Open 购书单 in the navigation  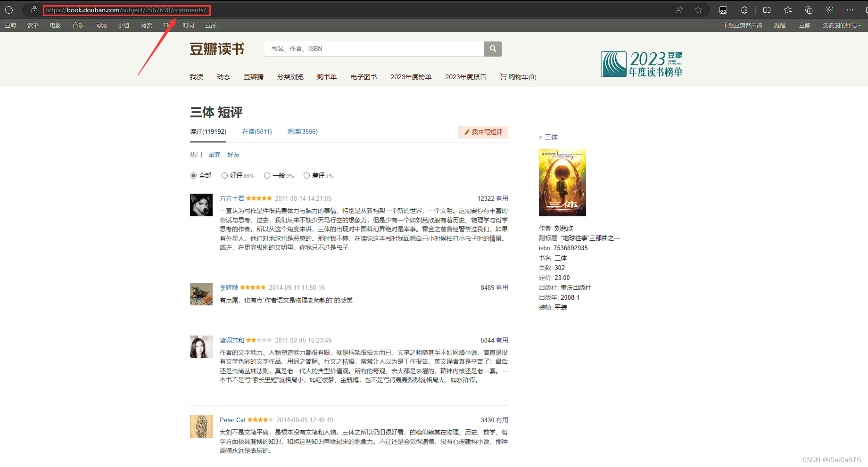pyautogui.click(x=327, y=77)
